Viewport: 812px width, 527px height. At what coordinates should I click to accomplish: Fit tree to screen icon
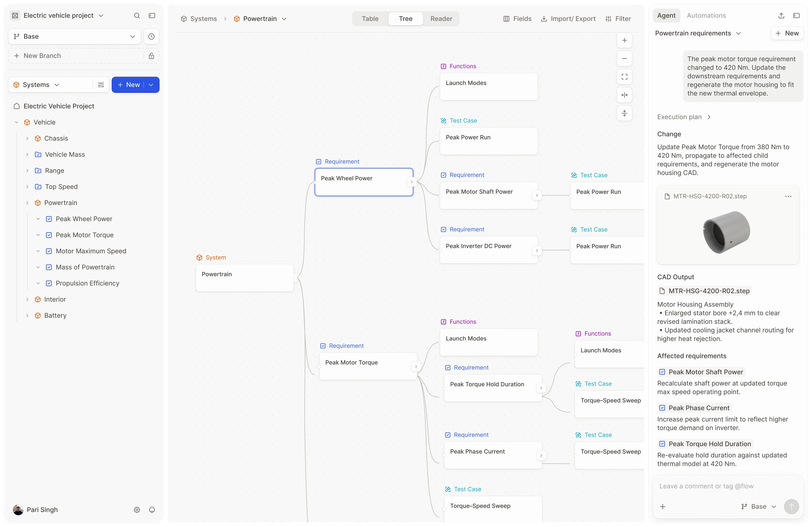624,77
